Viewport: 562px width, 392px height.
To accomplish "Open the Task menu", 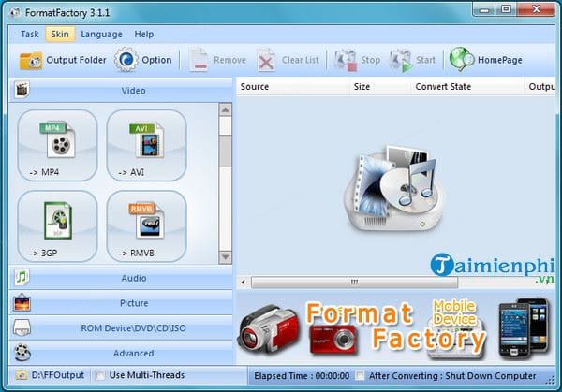I will pyautogui.click(x=30, y=35).
